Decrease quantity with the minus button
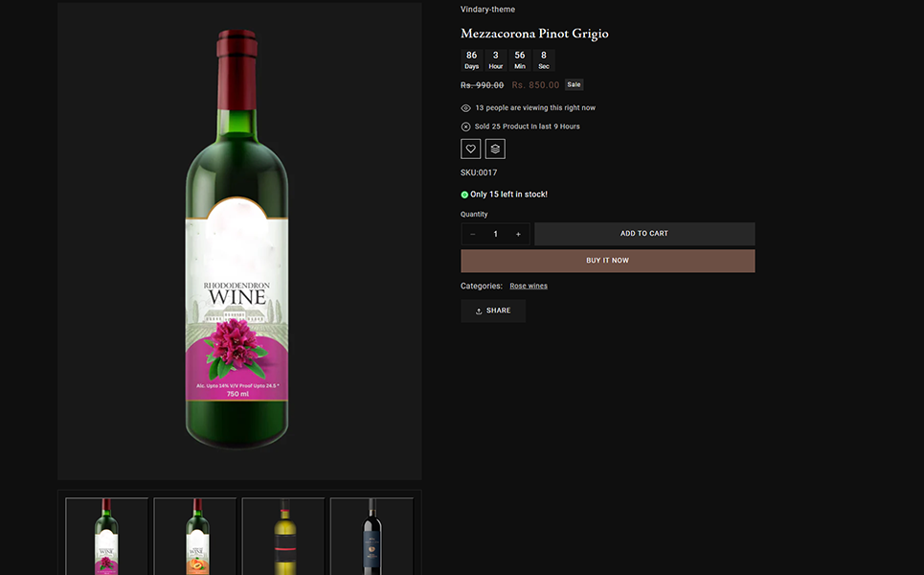924x575 pixels. (472, 234)
